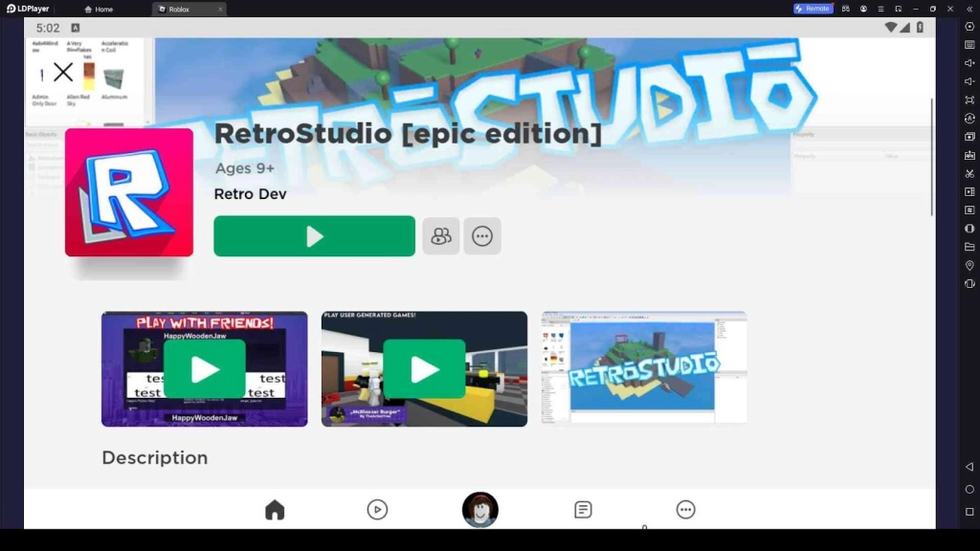
Task: Click the Wi-Fi status icon
Action: click(890, 28)
